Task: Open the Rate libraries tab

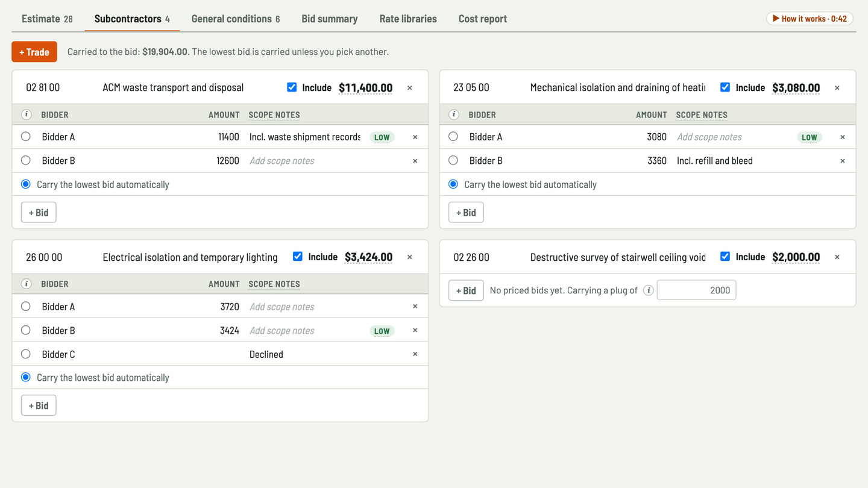Action: point(408,19)
